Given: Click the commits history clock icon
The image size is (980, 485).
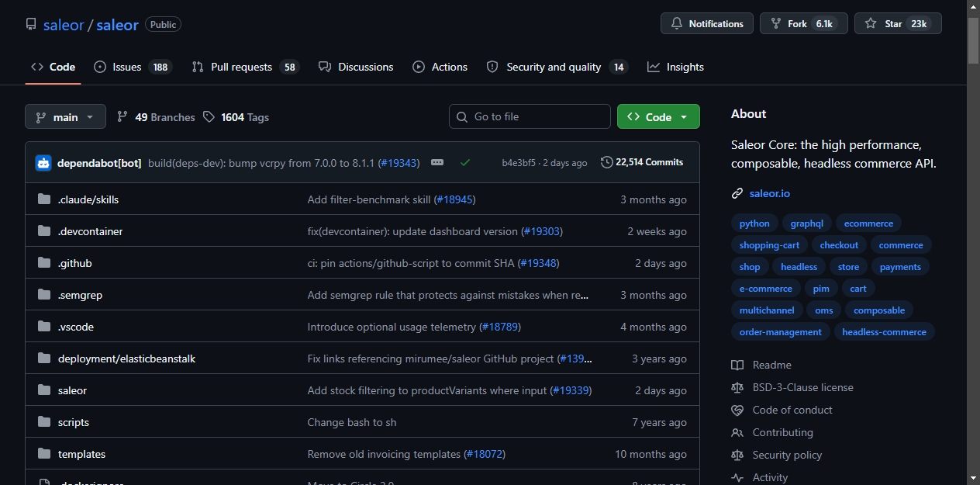Looking at the screenshot, I should point(606,162).
